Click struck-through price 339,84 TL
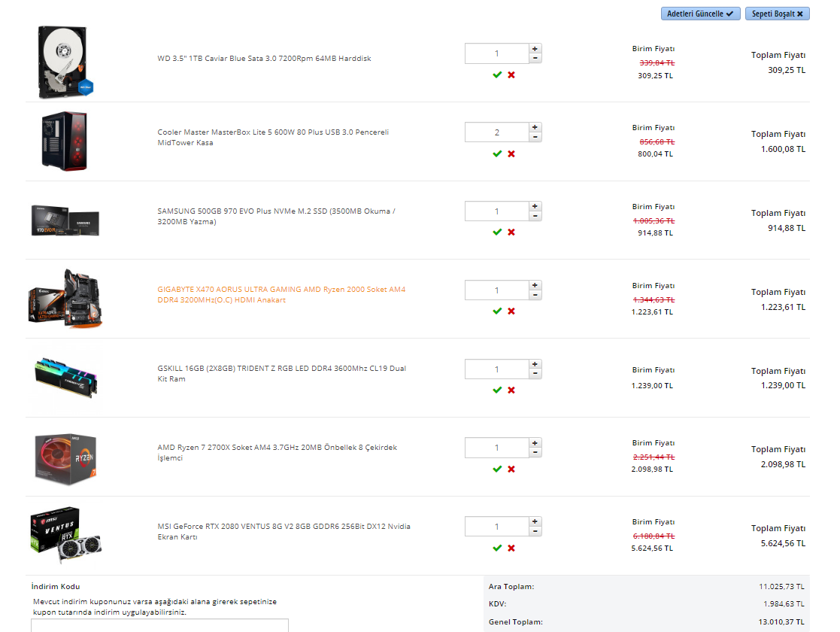Viewport: 840px width, 632px height. coord(657,62)
